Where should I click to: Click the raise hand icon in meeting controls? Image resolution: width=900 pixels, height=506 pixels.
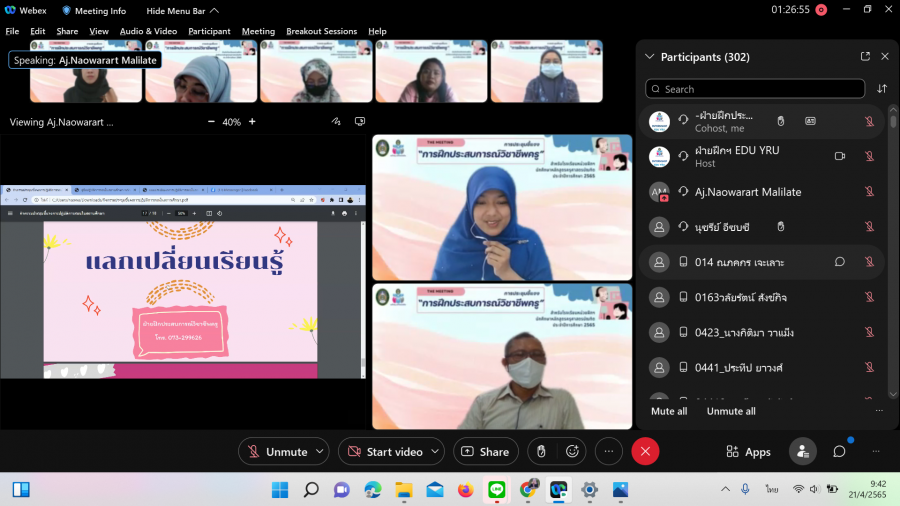[x=541, y=452]
